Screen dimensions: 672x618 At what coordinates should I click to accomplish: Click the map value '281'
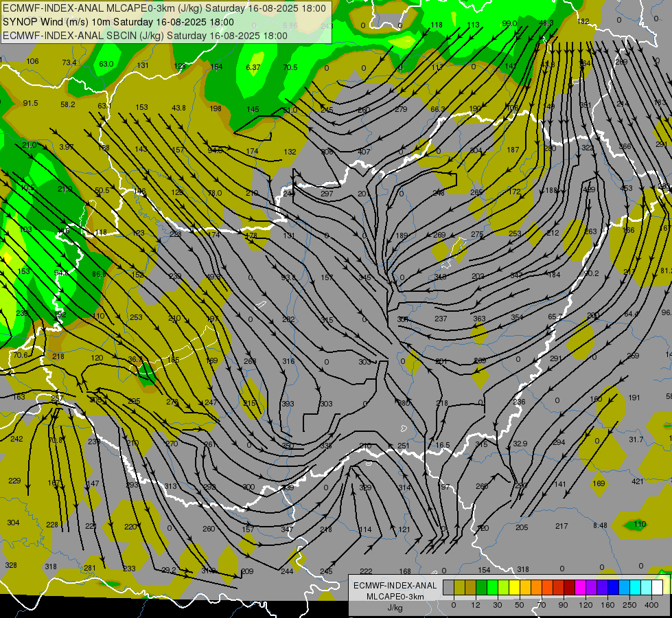click(89, 569)
